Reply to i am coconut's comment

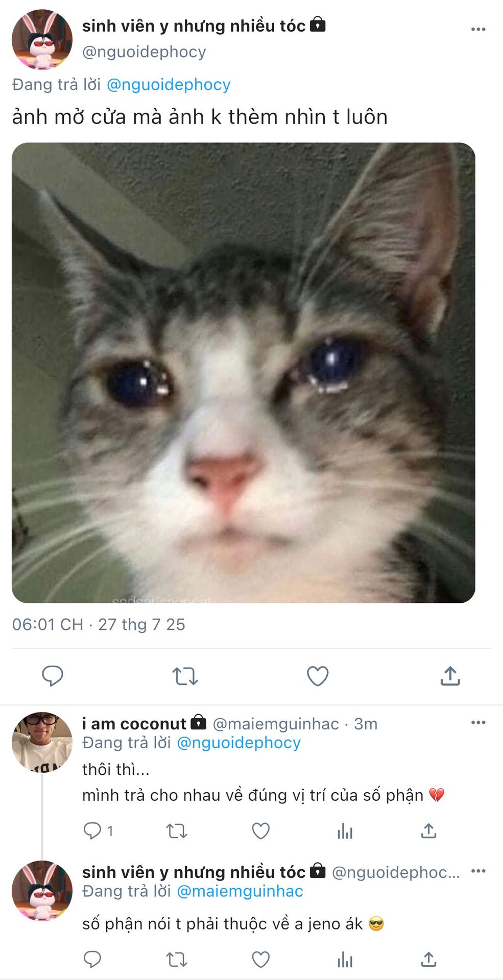coord(92,831)
